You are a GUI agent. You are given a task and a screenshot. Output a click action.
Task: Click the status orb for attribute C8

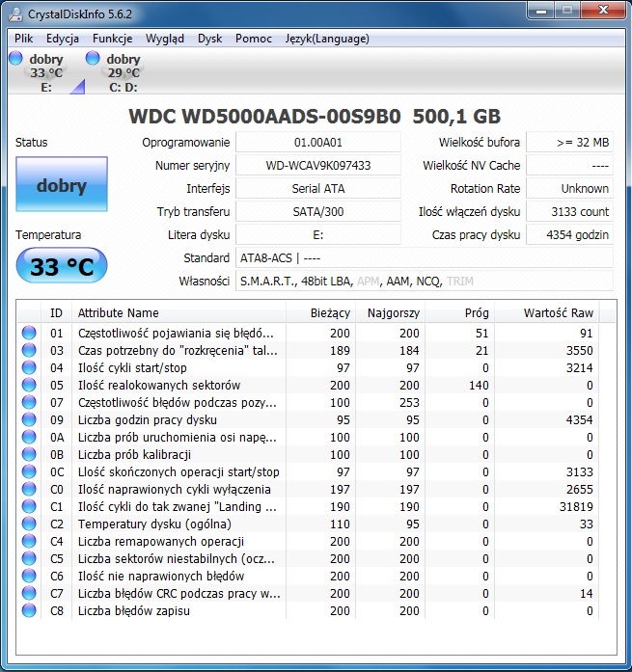(x=29, y=610)
